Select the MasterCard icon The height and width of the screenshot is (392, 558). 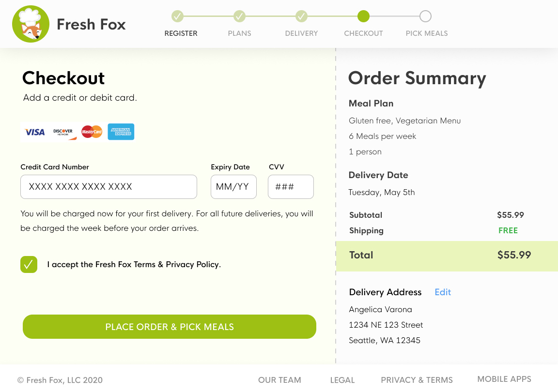coord(92,132)
